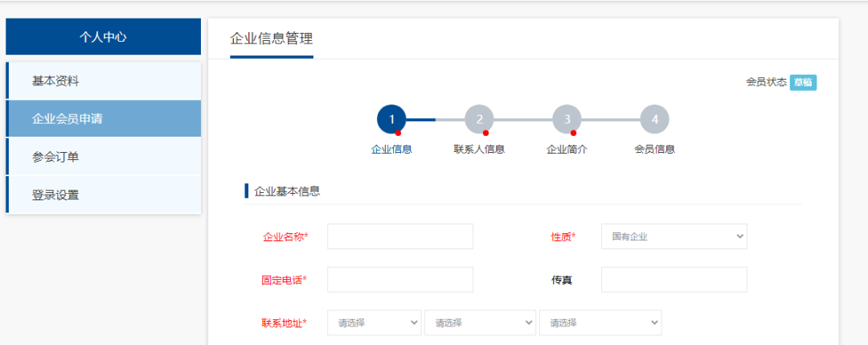This screenshot has width=868, height=345.
Task: Open 基本资料 in the sidebar
Action: [x=103, y=81]
